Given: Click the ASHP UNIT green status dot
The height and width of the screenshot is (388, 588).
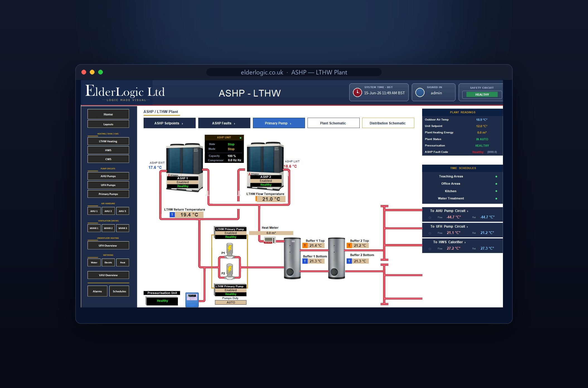Looking at the screenshot, I should click(x=241, y=138).
